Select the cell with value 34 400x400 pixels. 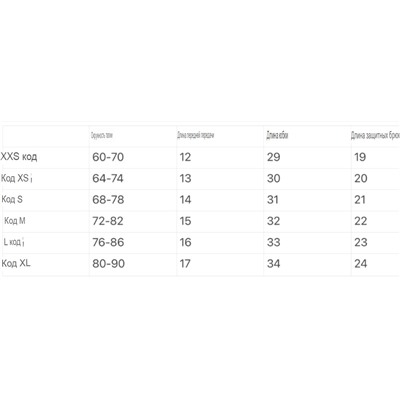(273, 264)
